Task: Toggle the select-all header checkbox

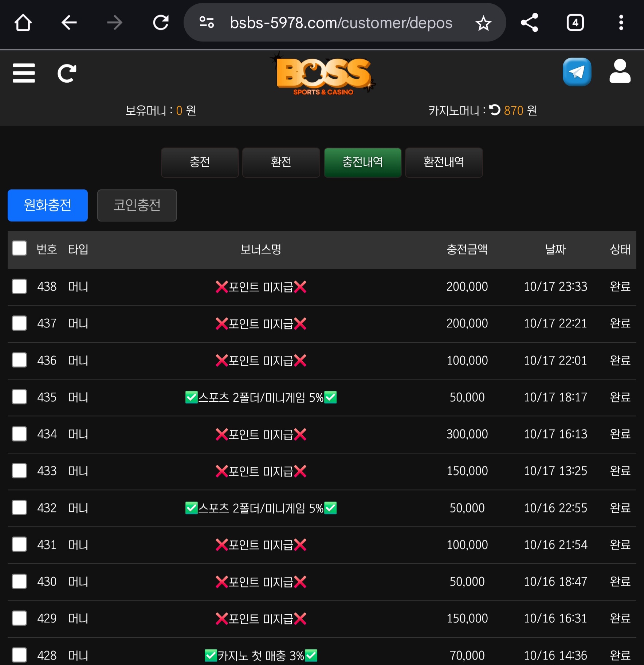Action: pos(19,248)
